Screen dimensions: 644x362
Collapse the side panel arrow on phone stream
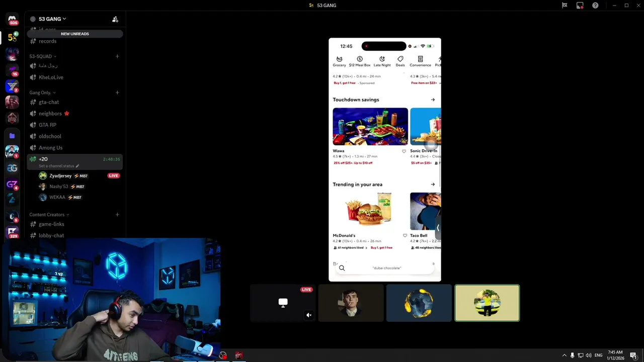point(438,228)
